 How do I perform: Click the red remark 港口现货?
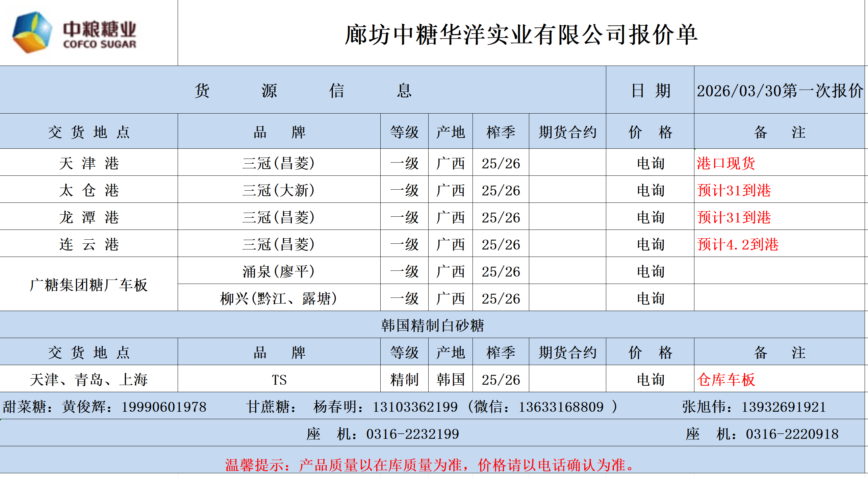[x=726, y=163]
